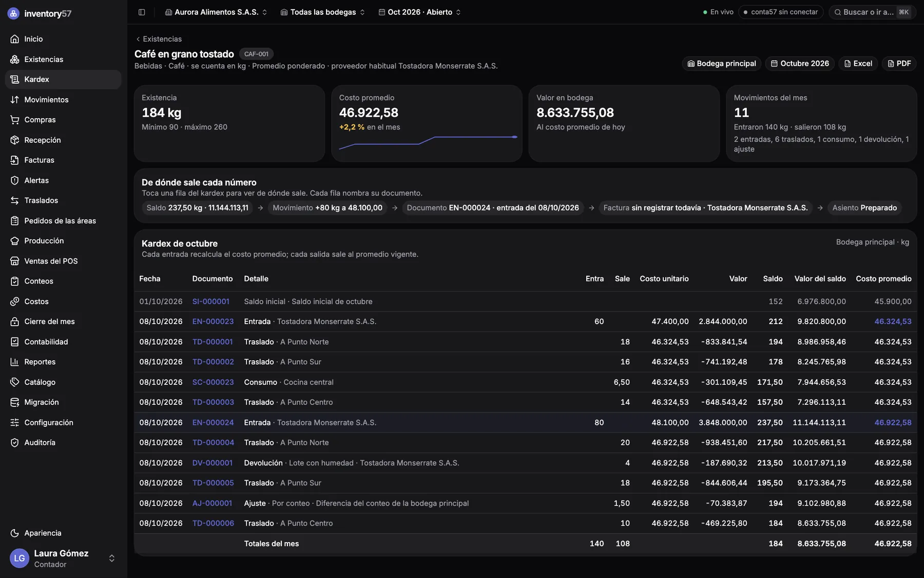The image size is (924, 578).
Task: Go back to Existencias breadcrumb
Action: click(x=159, y=39)
